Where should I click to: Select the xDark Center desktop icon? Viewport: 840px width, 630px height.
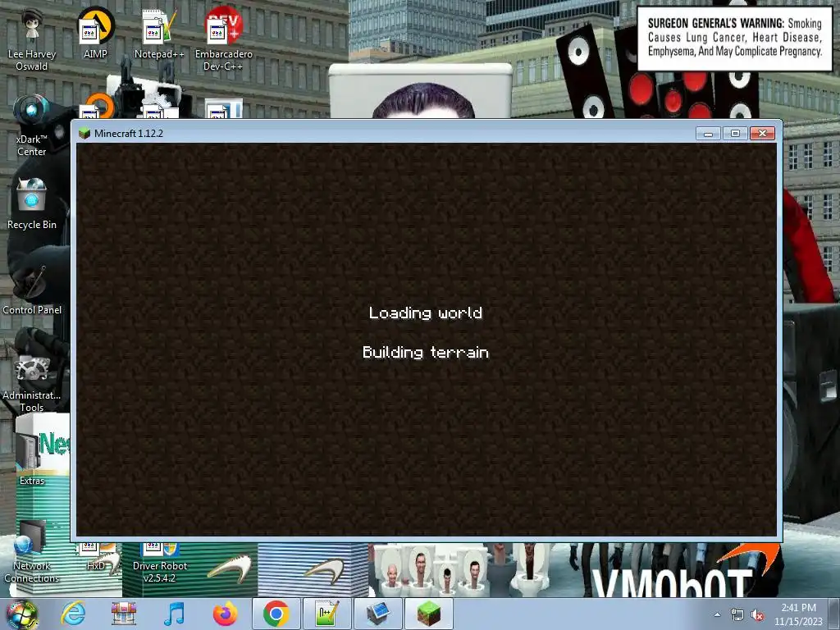pos(32,125)
